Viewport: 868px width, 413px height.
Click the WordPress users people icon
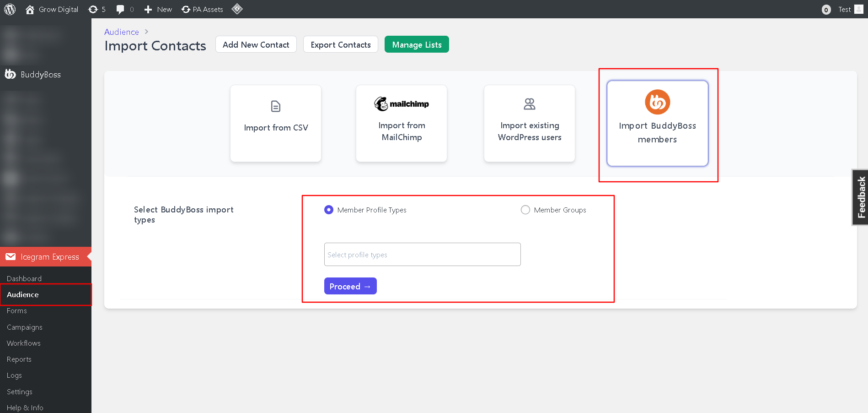[x=530, y=104]
